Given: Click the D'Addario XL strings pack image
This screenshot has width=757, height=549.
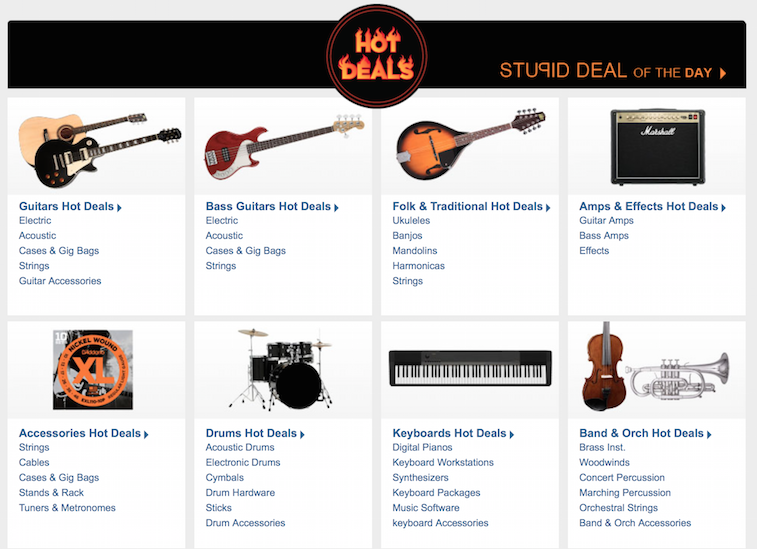Looking at the screenshot, I should coord(93,370).
